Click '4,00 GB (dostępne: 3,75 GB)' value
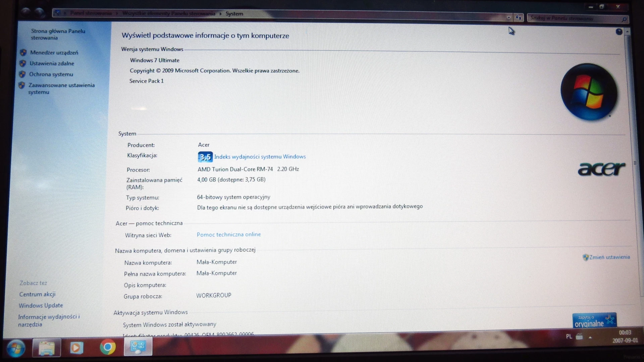The width and height of the screenshot is (644, 362). pos(231,180)
